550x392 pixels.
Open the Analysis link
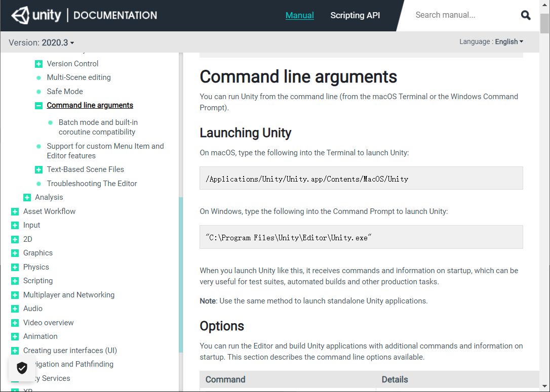click(49, 197)
